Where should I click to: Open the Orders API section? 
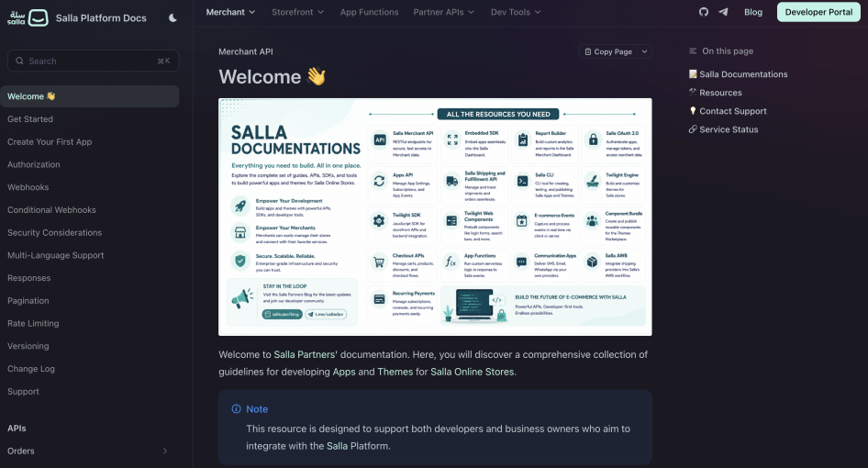tap(20, 451)
